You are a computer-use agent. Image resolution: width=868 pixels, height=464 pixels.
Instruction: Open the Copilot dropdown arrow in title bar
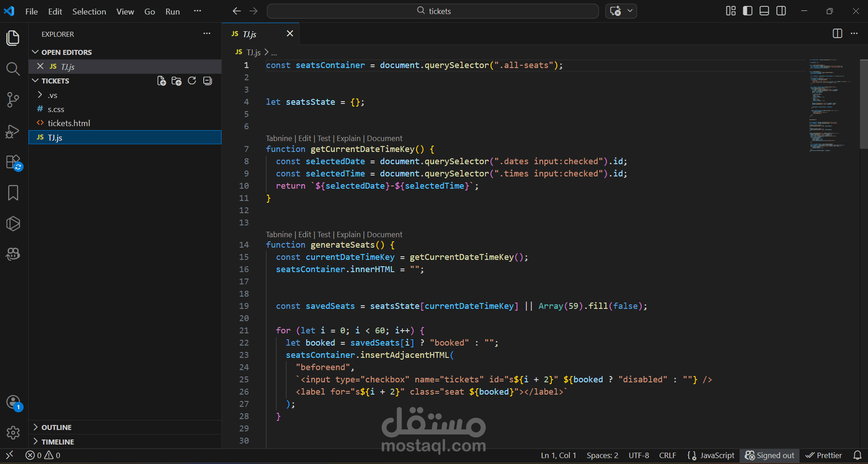tap(630, 11)
